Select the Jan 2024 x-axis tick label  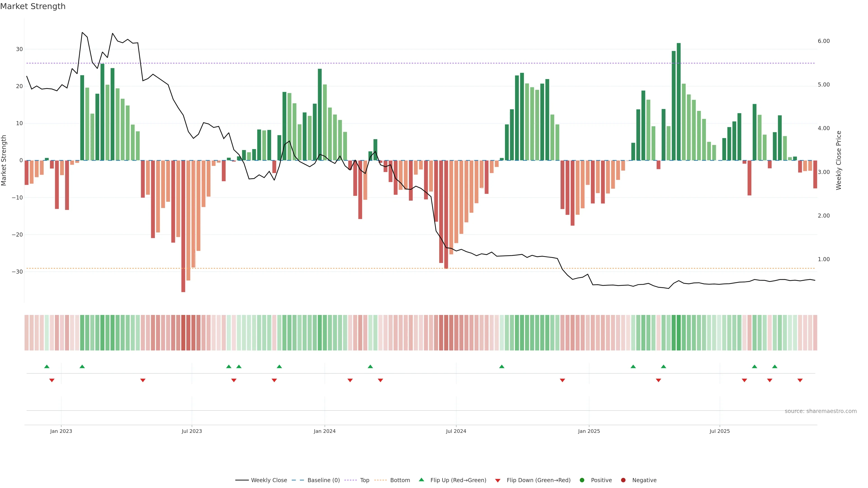325,431
